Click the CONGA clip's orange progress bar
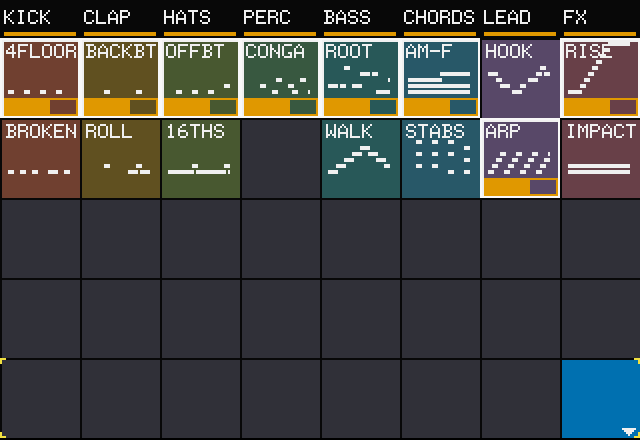The image size is (640, 440). [x=280, y=107]
